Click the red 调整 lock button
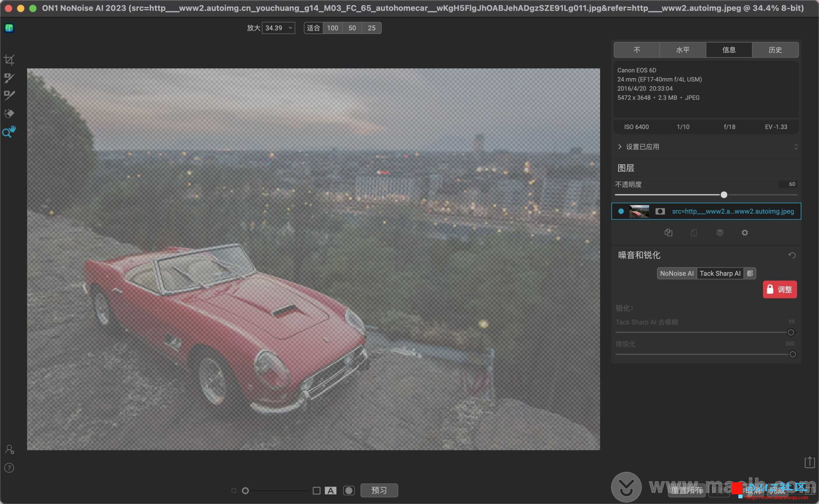This screenshot has height=504, width=819. tap(780, 289)
